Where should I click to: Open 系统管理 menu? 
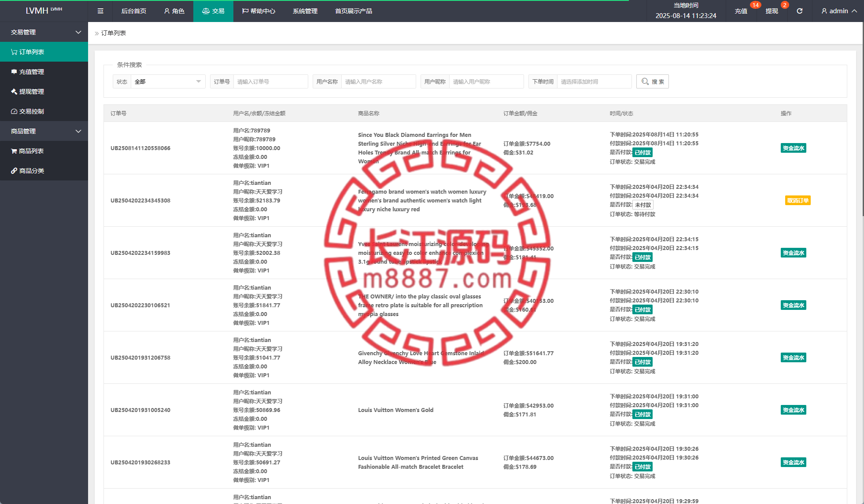(x=305, y=11)
